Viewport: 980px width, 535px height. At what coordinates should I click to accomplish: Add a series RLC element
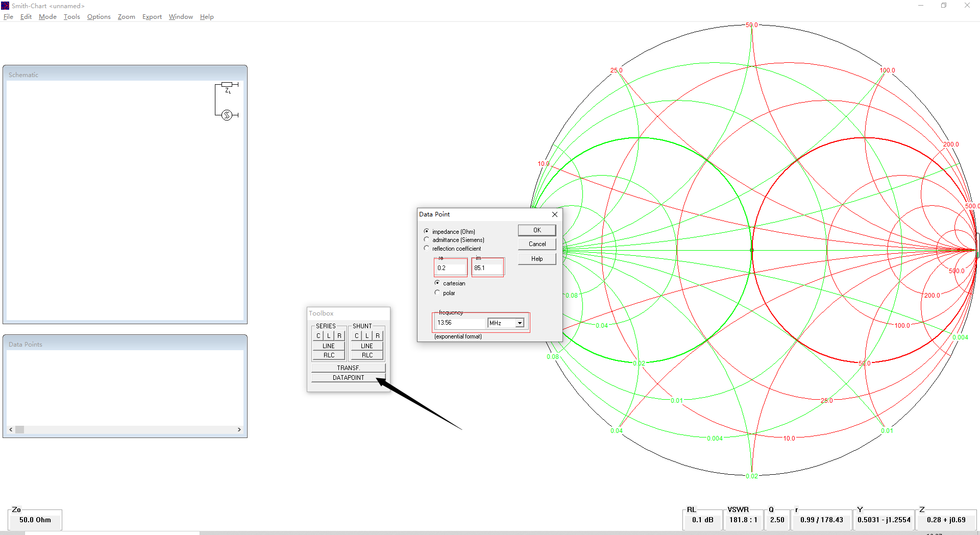pyautogui.click(x=329, y=355)
